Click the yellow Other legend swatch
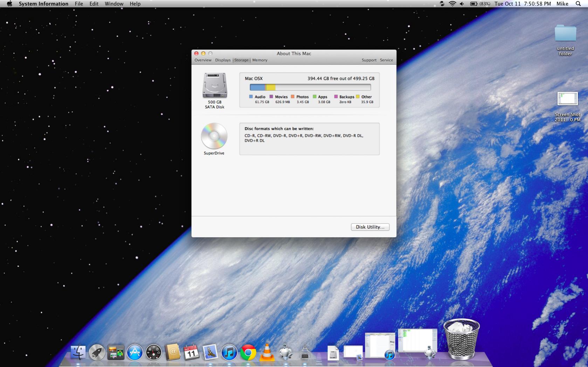This screenshot has height=367, width=588. point(358,97)
